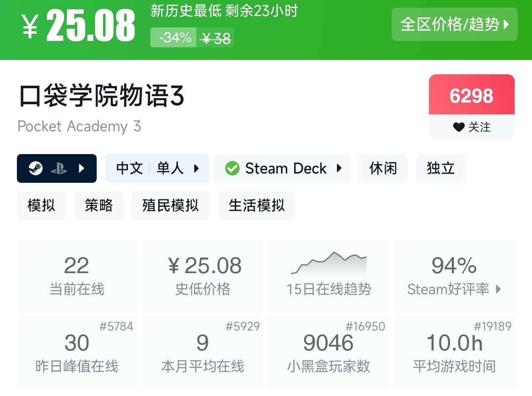The image size is (532, 396).
Task: Click the Steam platform icon
Action: point(35,168)
